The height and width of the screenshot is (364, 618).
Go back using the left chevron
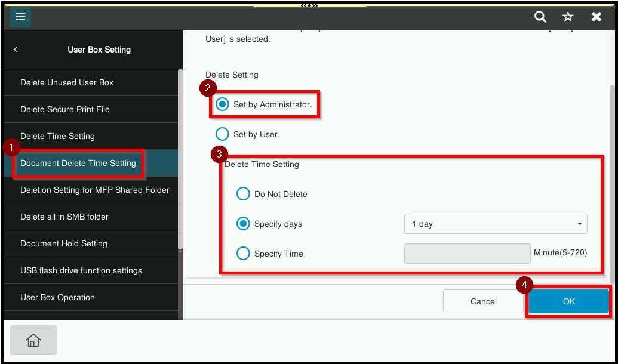(16, 50)
